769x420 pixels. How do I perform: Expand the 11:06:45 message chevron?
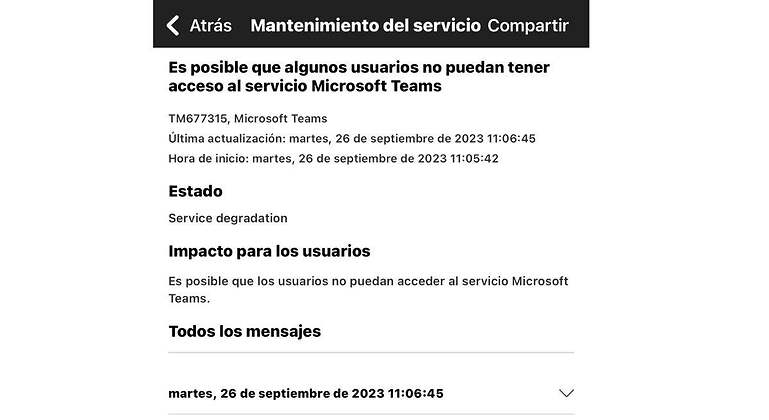coord(566,393)
